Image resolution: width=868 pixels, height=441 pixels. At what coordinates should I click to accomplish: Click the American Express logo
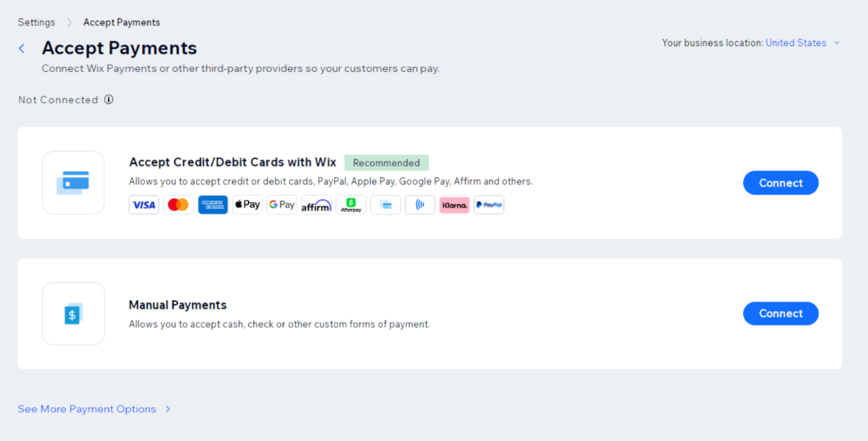click(x=213, y=205)
